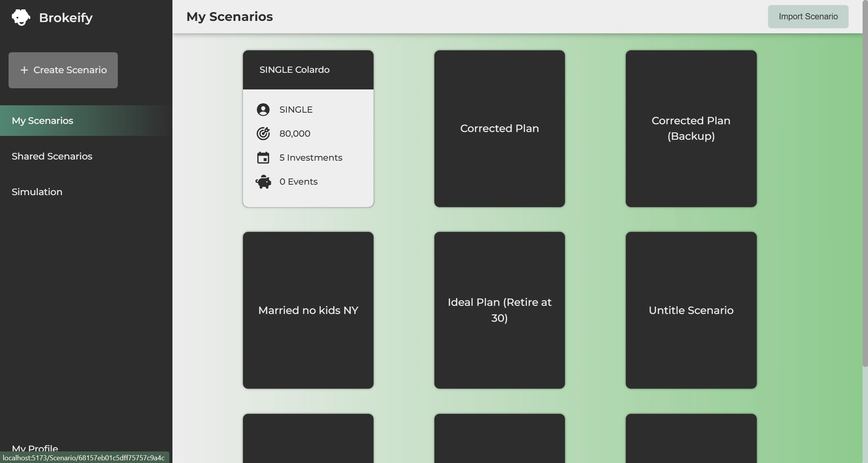This screenshot has width=868, height=463.
Task: Select the Married no kids NY card
Action: [x=308, y=310]
